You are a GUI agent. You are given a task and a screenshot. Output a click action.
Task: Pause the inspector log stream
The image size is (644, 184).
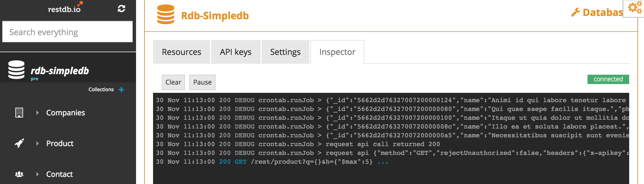tap(202, 82)
